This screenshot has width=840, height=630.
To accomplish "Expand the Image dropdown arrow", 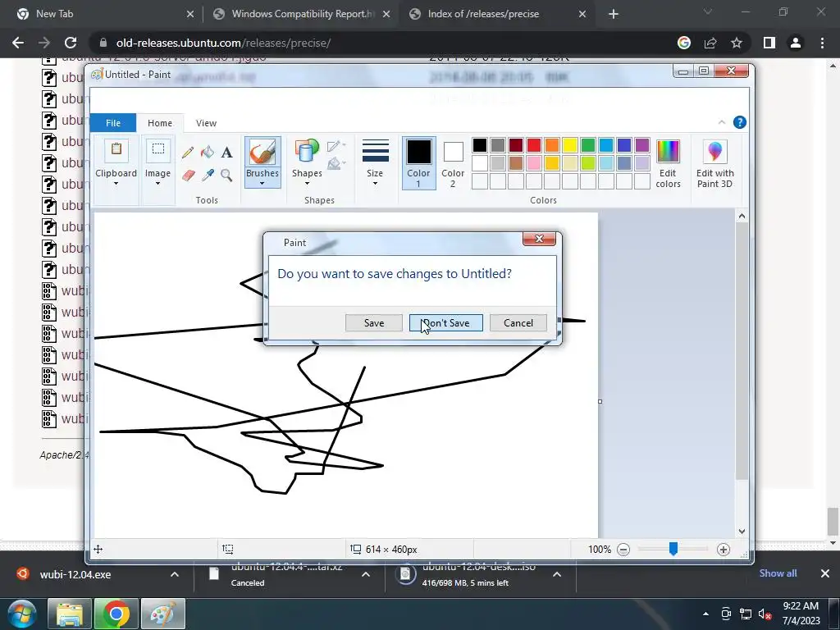I will coord(158,184).
